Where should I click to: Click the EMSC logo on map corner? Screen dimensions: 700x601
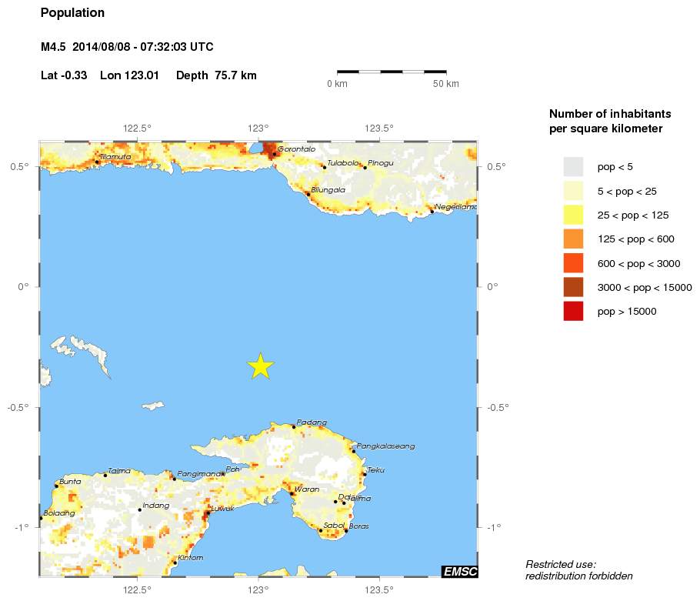click(459, 570)
